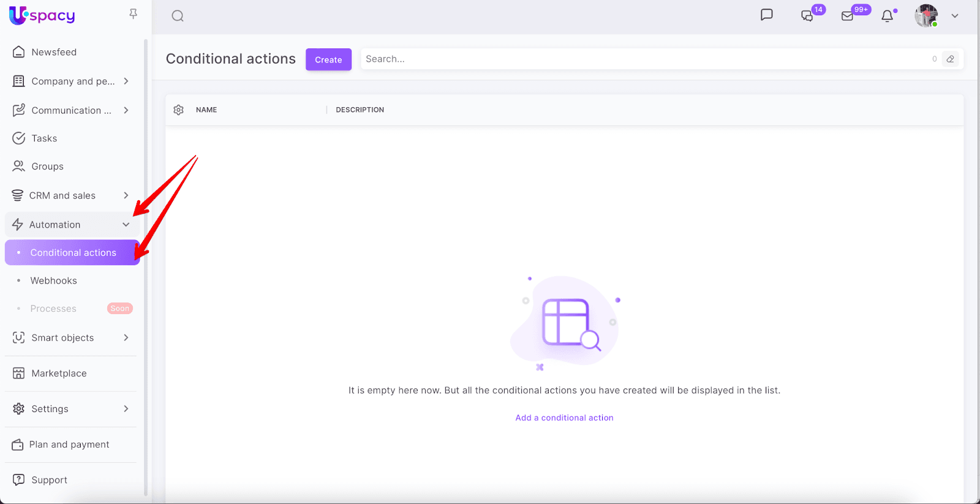Screen dimensions: 980x504
Task: Open the mail inbox icon showing 99+
Action: point(848,16)
